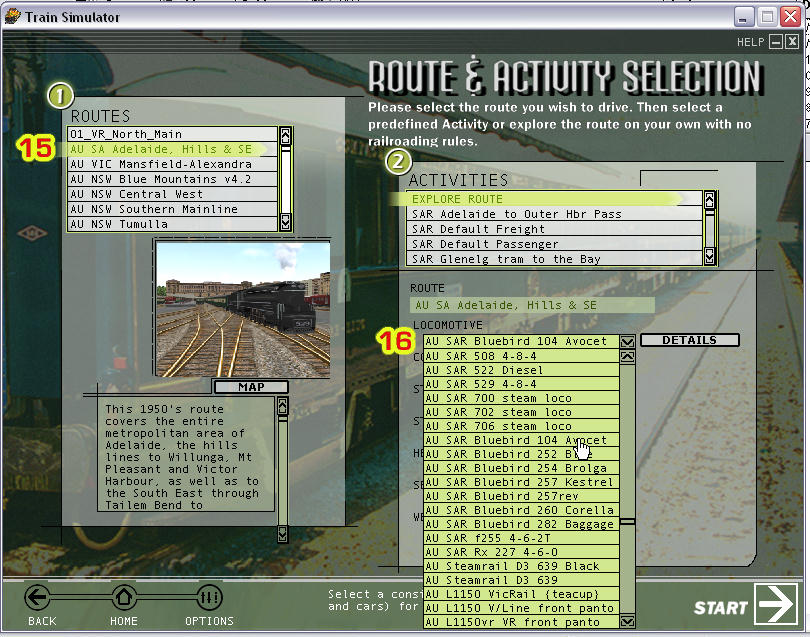Choose AU SAR Bluebird 282 Baggage

pyautogui.click(x=521, y=524)
